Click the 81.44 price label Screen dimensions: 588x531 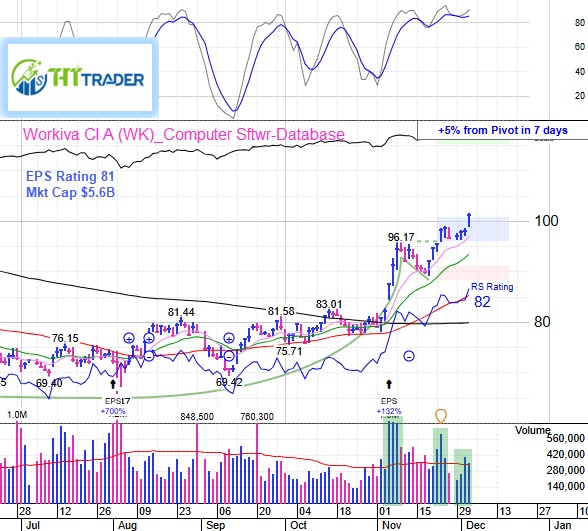tap(181, 312)
